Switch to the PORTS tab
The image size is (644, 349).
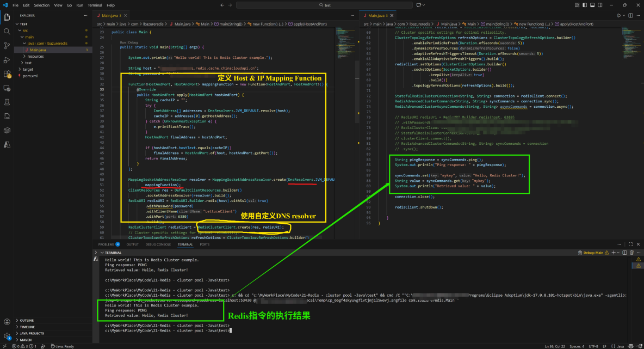[205, 244]
